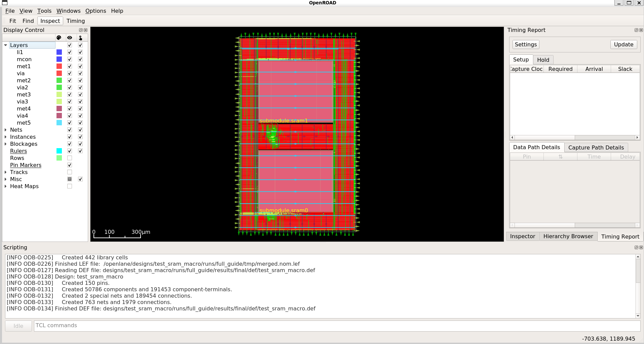Click the selectable column pointer icon

click(80, 38)
